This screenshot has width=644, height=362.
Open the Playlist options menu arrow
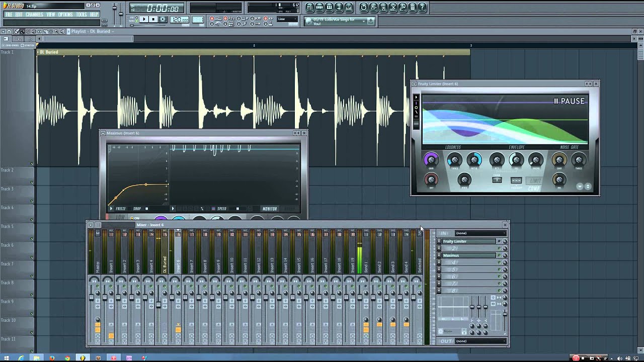click(4, 32)
